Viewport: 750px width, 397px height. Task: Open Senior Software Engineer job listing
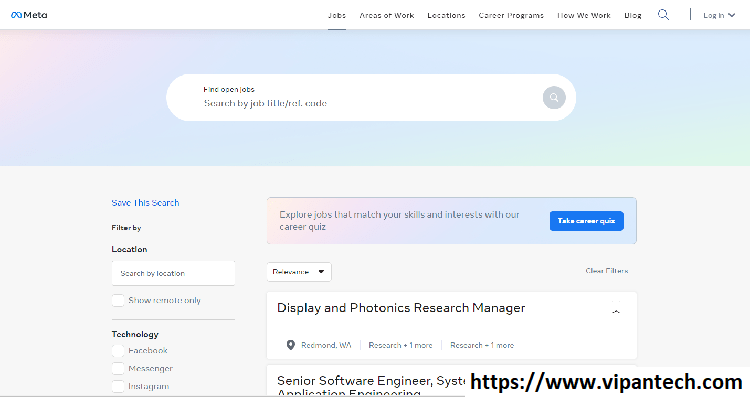[371, 386]
